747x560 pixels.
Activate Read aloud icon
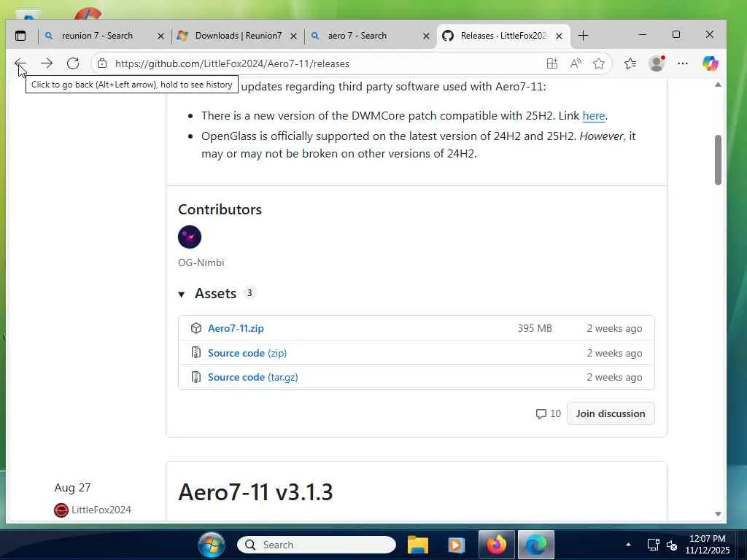point(576,63)
